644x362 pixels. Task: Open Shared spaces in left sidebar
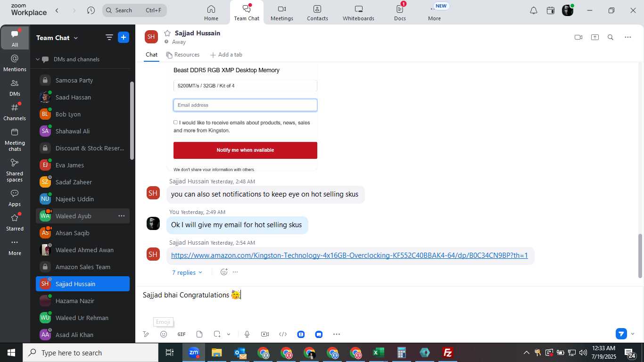pyautogui.click(x=15, y=170)
